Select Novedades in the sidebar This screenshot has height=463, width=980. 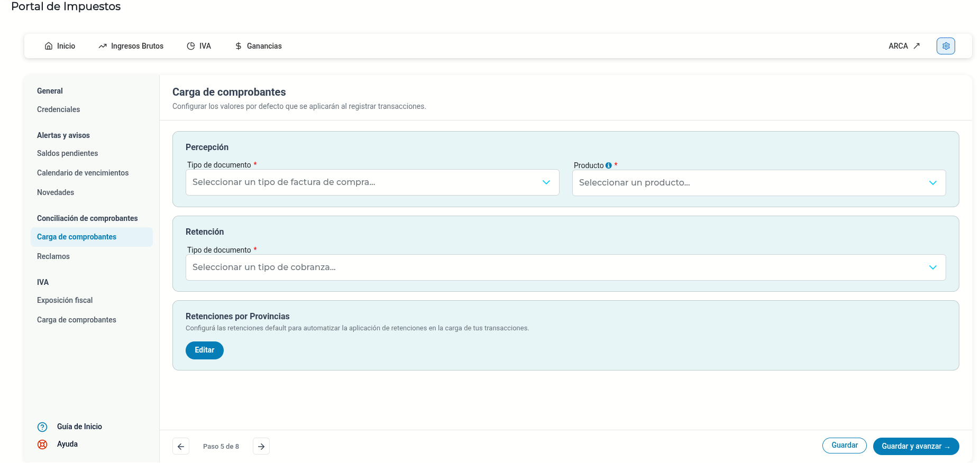coord(56,192)
